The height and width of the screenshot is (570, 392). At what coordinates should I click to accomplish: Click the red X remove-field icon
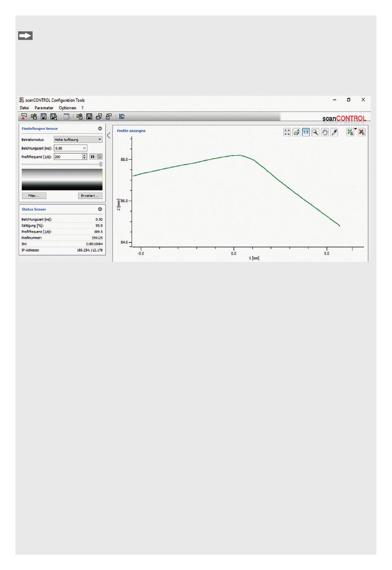point(361,132)
